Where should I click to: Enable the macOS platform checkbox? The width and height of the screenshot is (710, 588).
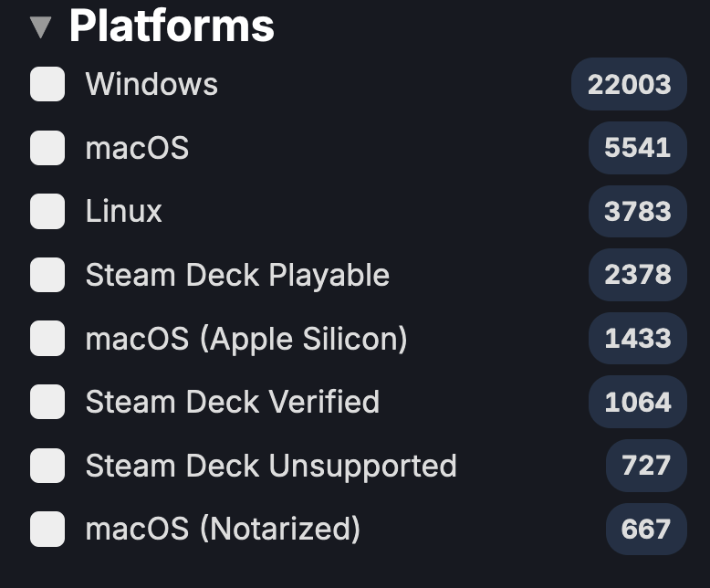tap(47, 148)
